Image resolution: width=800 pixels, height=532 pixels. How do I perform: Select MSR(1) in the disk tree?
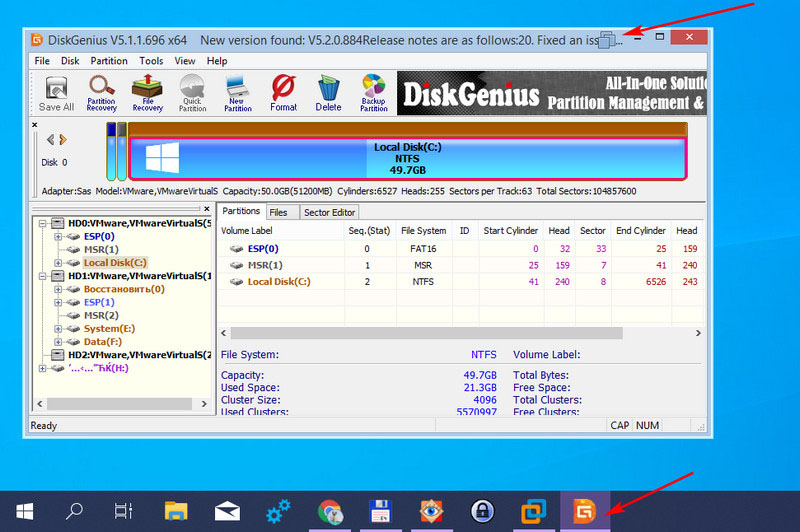pos(101,249)
